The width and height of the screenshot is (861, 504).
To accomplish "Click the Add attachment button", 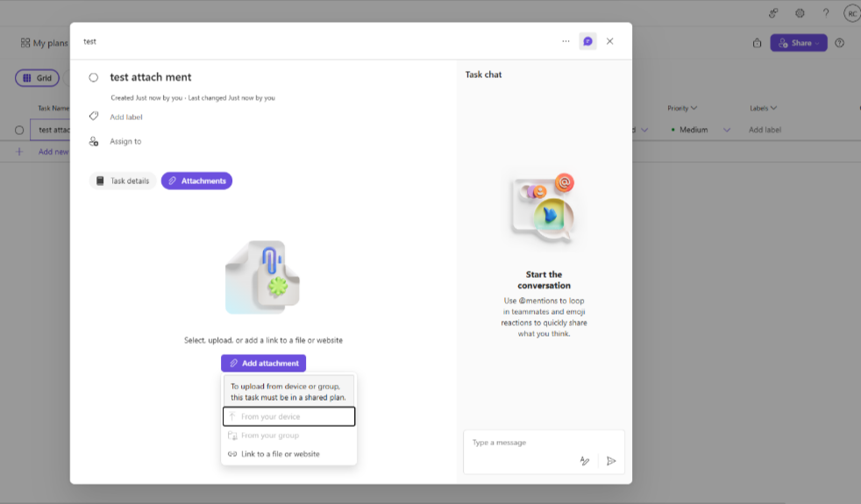I will (264, 363).
